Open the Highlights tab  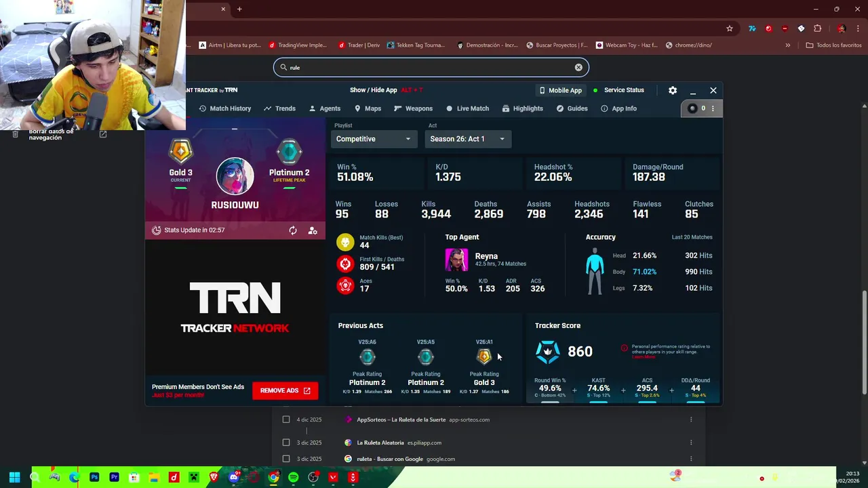(x=522, y=108)
